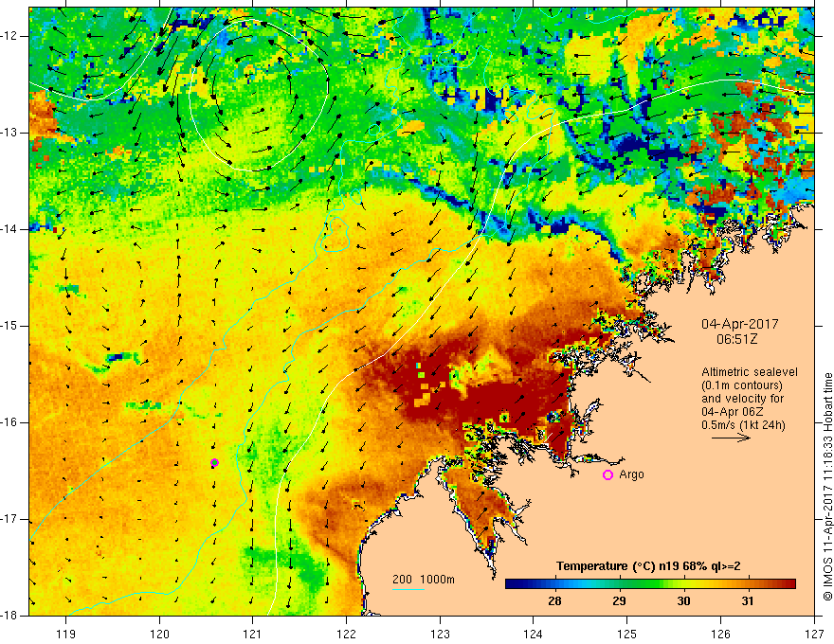The width and height of the screenshot is (834, 644).
Task: Click the 127 longitude axis label
Action: (814, 634)
